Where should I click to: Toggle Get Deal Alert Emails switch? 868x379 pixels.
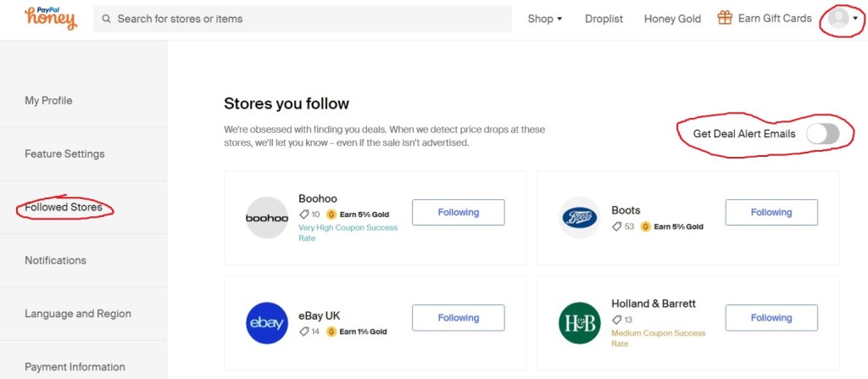(x=822, y=134)
